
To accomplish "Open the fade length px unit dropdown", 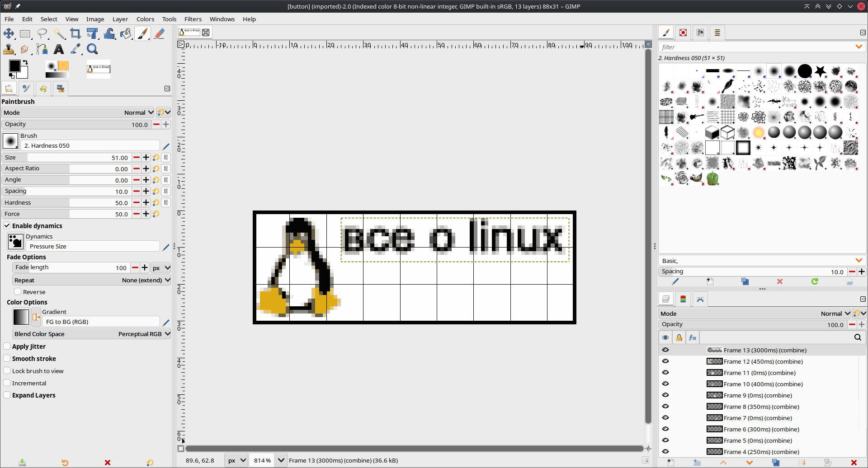I will [x=161, y=268].
